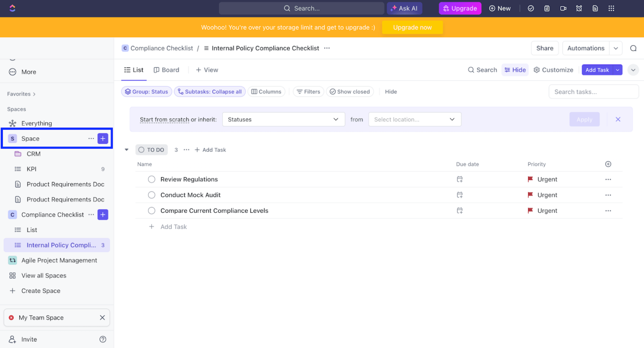Click the ClickUp logo icon
The width and height of the screenshot is (644, 348).
(x=12, y=8)
